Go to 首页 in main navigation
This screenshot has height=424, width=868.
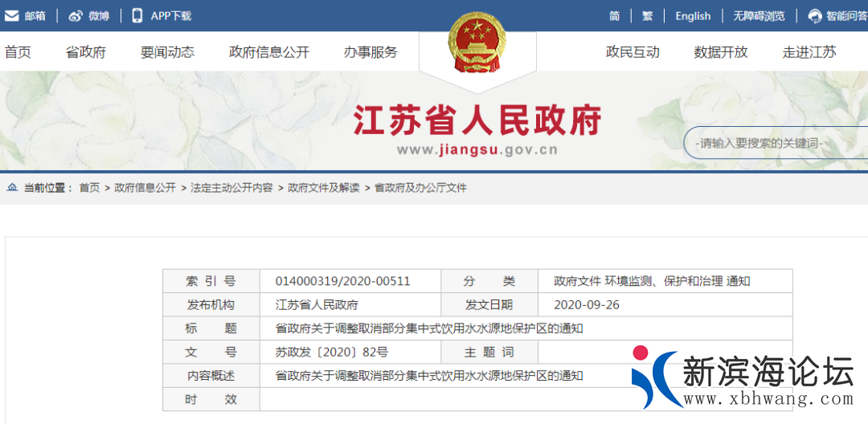[x=18, y=52]
